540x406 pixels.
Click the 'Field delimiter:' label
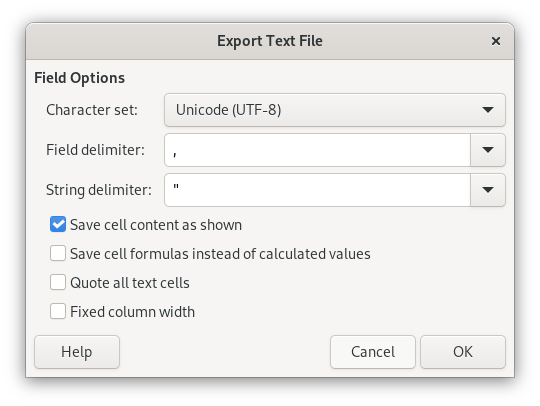pos(95,150)
